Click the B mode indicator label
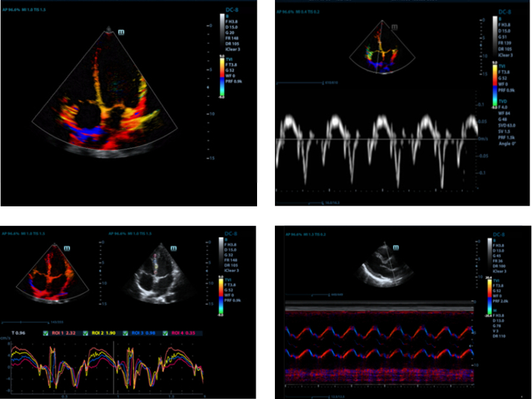Image resolution: width=532 pixels, height=399 pixels. pyautogui.click(x=227, y=17)
